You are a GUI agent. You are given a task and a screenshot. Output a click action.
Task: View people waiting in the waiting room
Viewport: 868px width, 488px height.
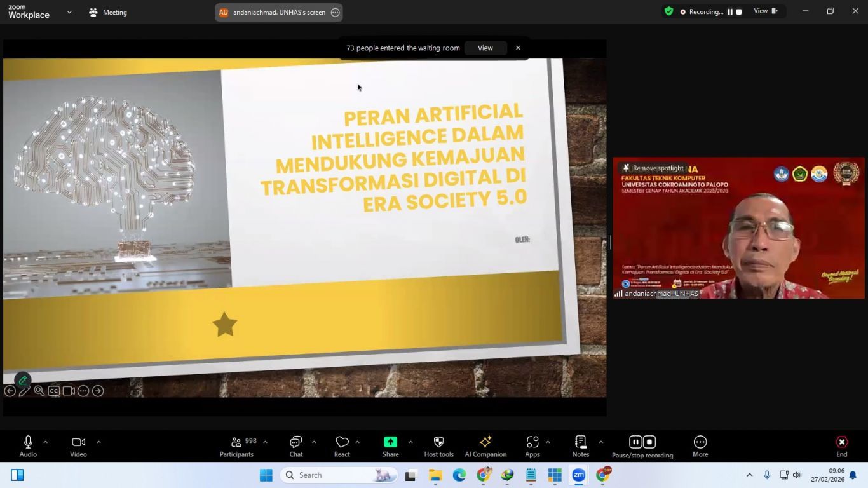pyautogui.click(x=484, y=48)
